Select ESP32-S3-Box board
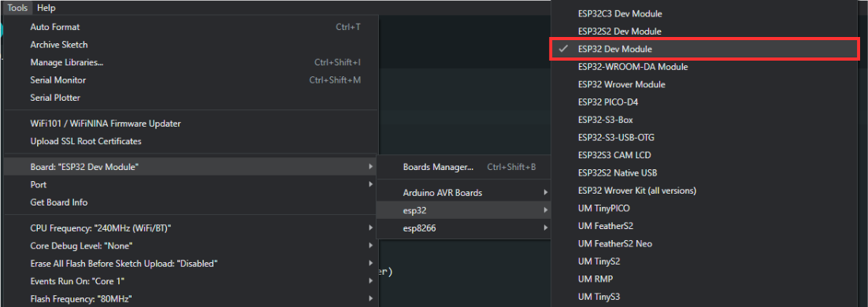The width and height of the screenshot is (868, 307). [704, 120]
